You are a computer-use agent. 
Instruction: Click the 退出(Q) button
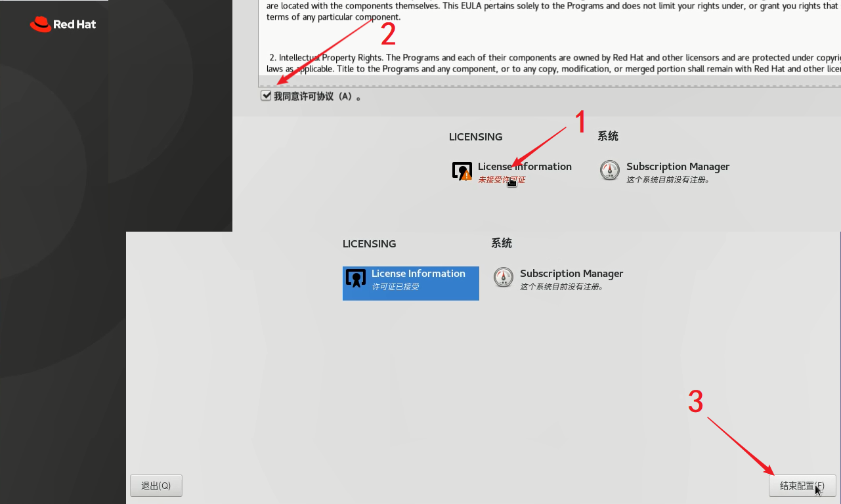(156, 486)
